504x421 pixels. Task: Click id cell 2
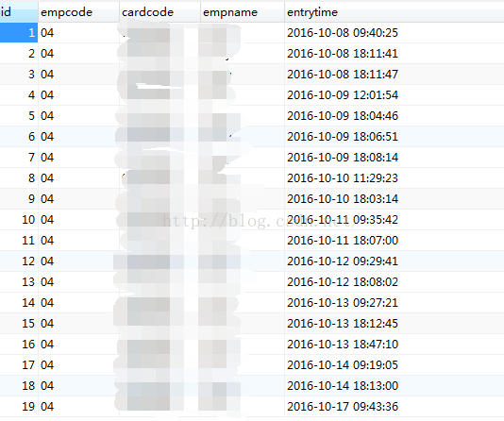pos(19,54)
